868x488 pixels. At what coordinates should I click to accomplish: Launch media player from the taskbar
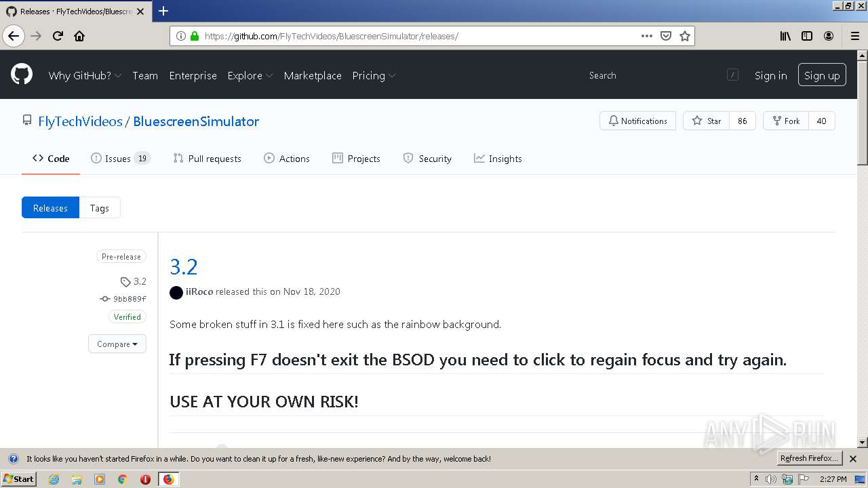pos(100,479)
